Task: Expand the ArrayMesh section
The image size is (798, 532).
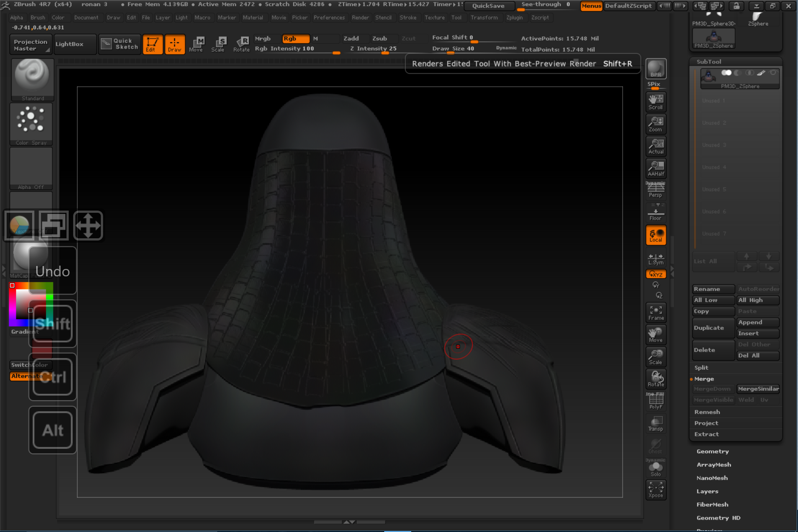Action: tap(714, 465)
